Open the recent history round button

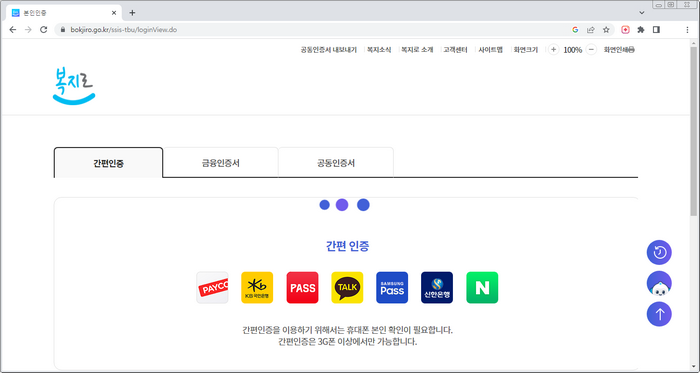(659, 253)
